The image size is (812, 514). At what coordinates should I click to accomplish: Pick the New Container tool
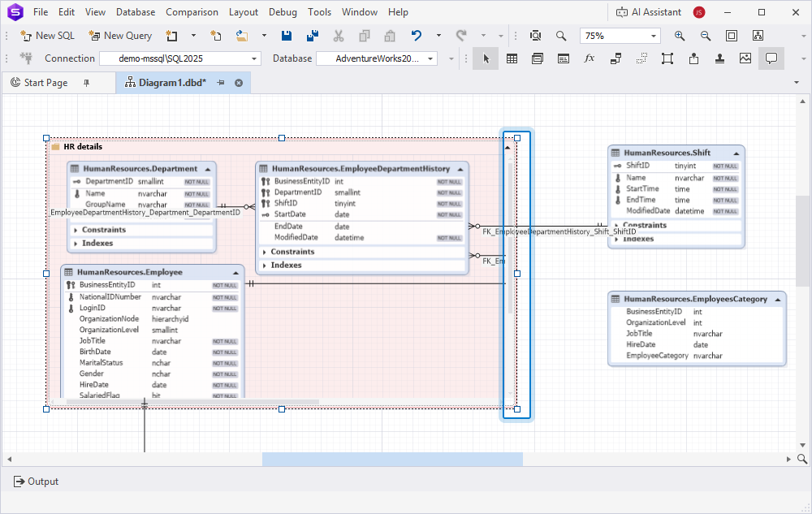667,58
